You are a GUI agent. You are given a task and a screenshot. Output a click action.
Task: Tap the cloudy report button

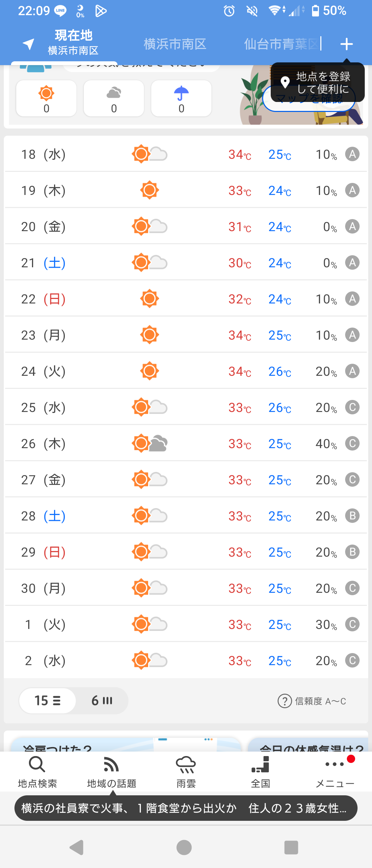tap(114, 99)
